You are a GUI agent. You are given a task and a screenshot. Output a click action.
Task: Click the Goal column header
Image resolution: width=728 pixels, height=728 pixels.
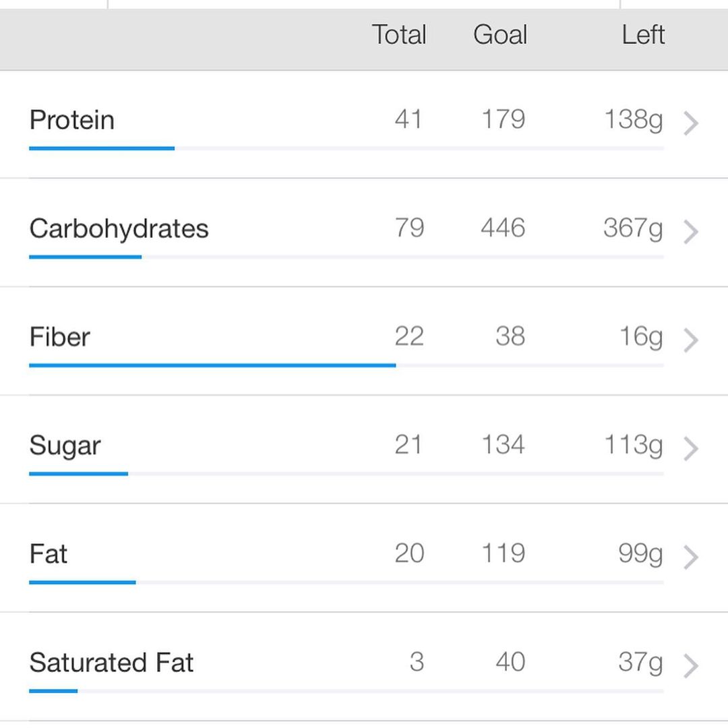point(500,35)
